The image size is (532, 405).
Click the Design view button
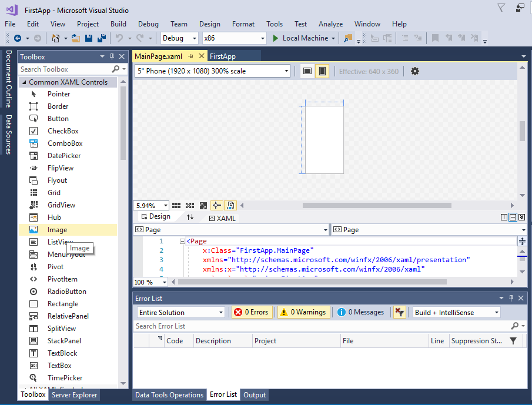pos(156,217)
